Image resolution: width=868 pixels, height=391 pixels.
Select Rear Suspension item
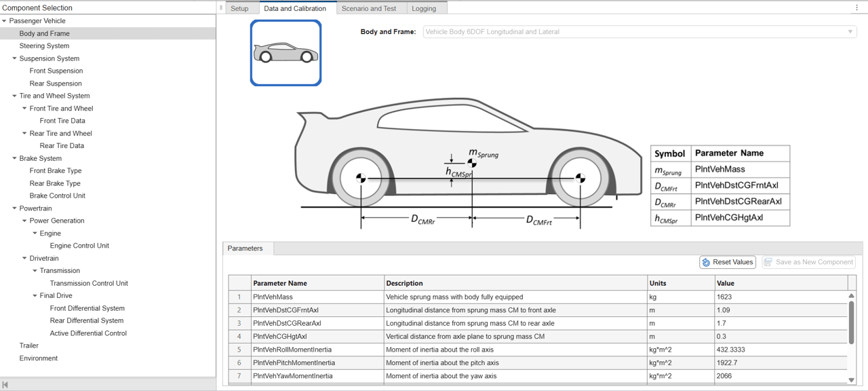pos(56,83)
